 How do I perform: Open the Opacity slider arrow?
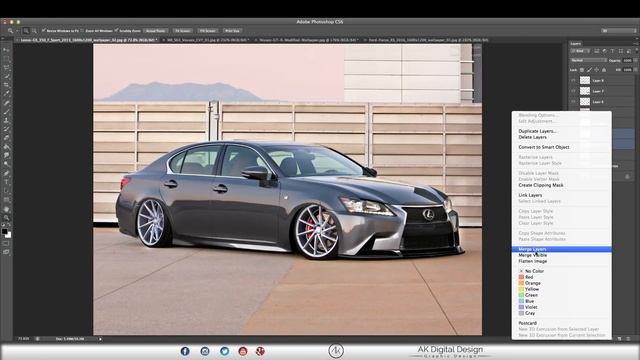pos(636,60)
